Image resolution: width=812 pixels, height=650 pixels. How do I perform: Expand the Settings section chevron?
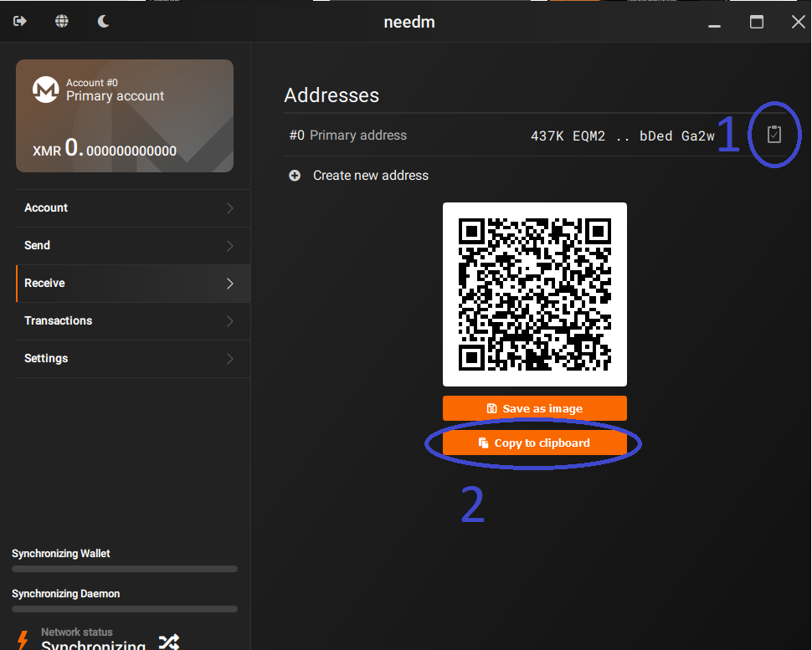coord(229,359)
